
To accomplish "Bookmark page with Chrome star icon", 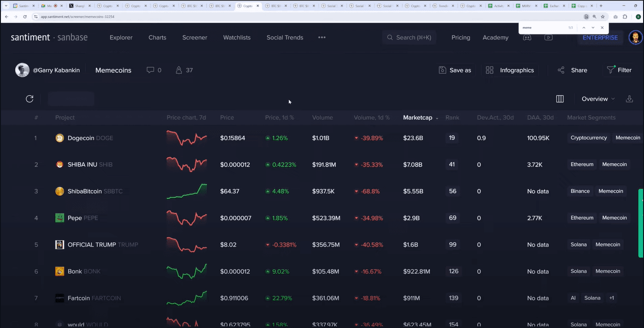I will click(603, 17).
